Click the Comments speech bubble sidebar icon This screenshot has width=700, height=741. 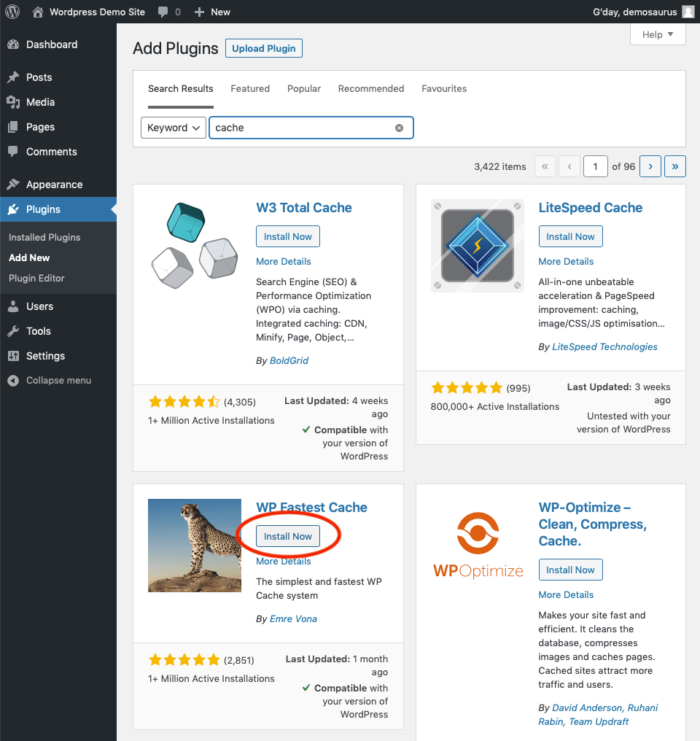pos(13,152)
